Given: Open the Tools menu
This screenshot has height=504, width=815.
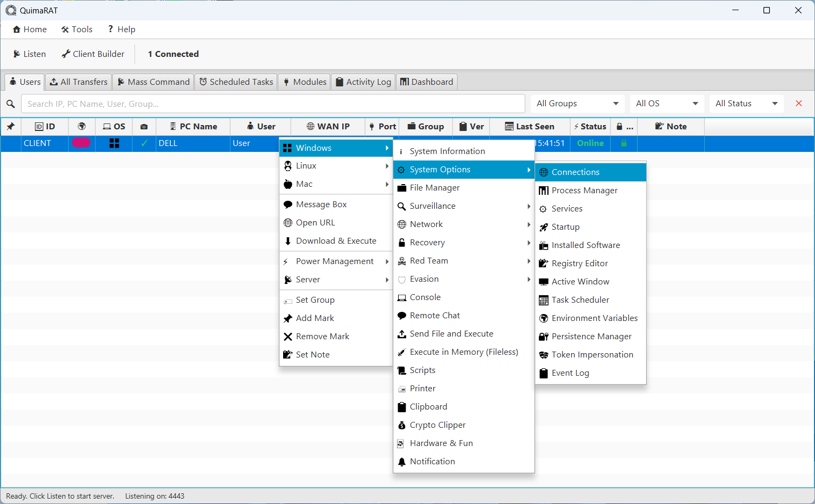Looking at the screenshot, I should tap(77, 29).
